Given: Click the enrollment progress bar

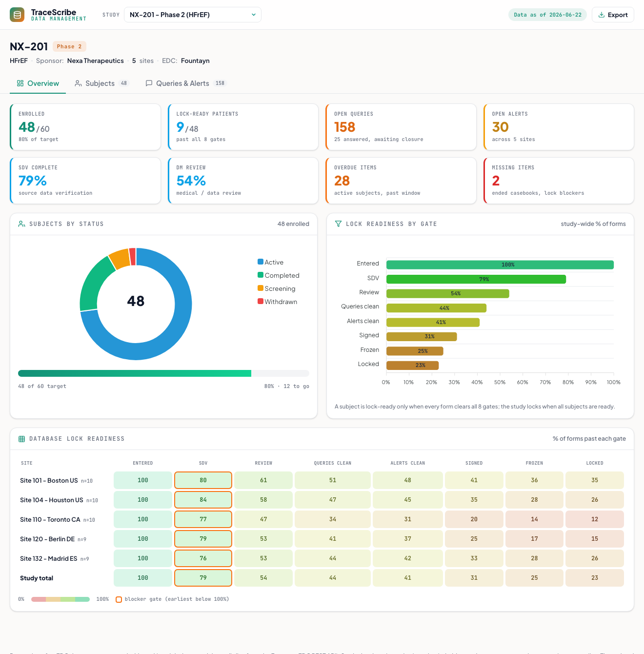Looking at the screenshot, I should pyautogui.click(x=163, y=373).
